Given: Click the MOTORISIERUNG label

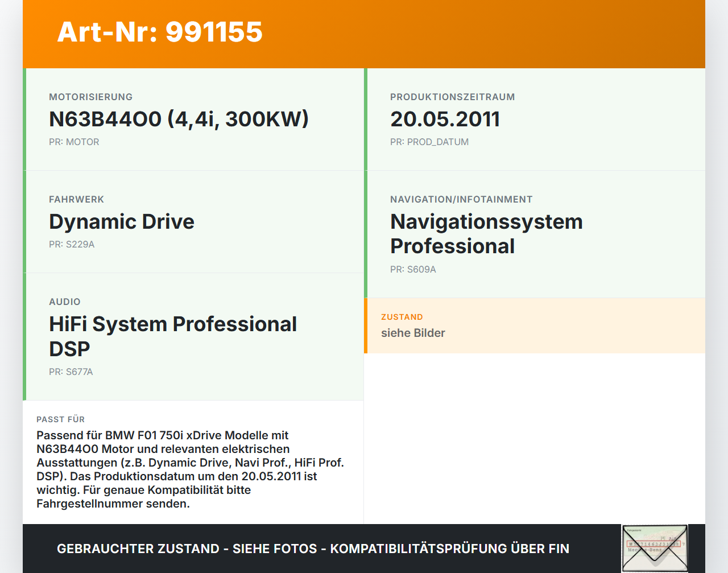Looking at the screenshot, I should pyautogui.click(x=90, y=97).
